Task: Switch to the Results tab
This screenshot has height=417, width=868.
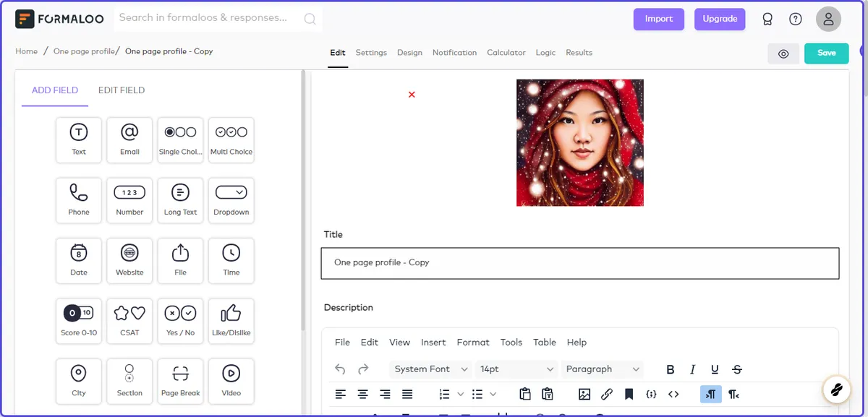Action: (579, 53)
